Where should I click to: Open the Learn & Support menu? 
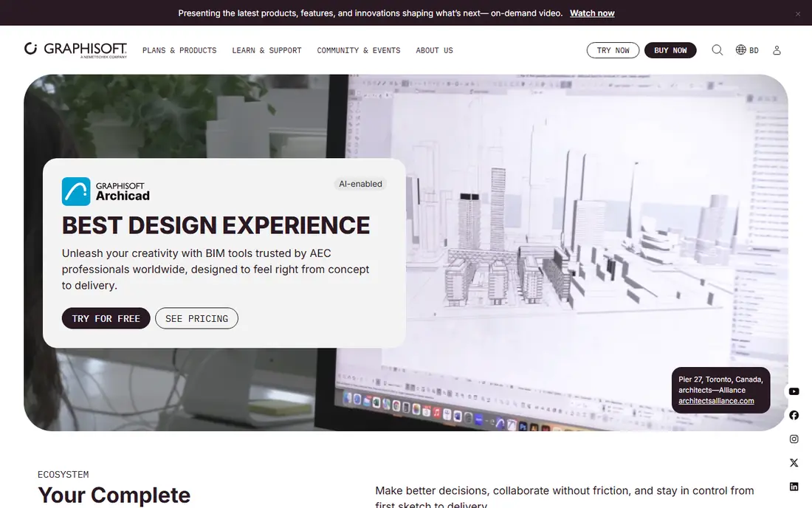coord(266,50)
